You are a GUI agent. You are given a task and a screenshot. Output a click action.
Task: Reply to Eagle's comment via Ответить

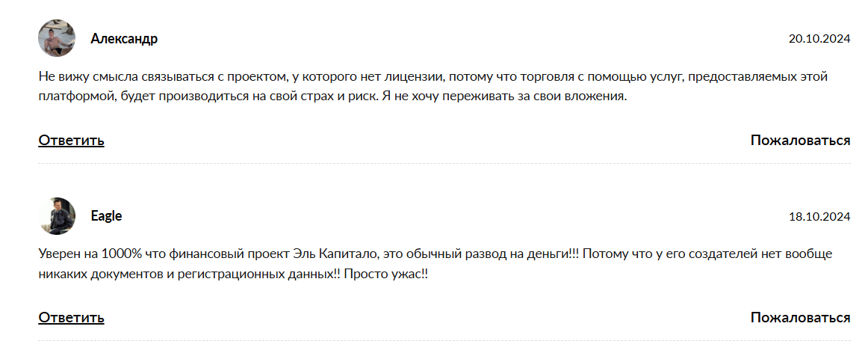[x=71, y=318]
